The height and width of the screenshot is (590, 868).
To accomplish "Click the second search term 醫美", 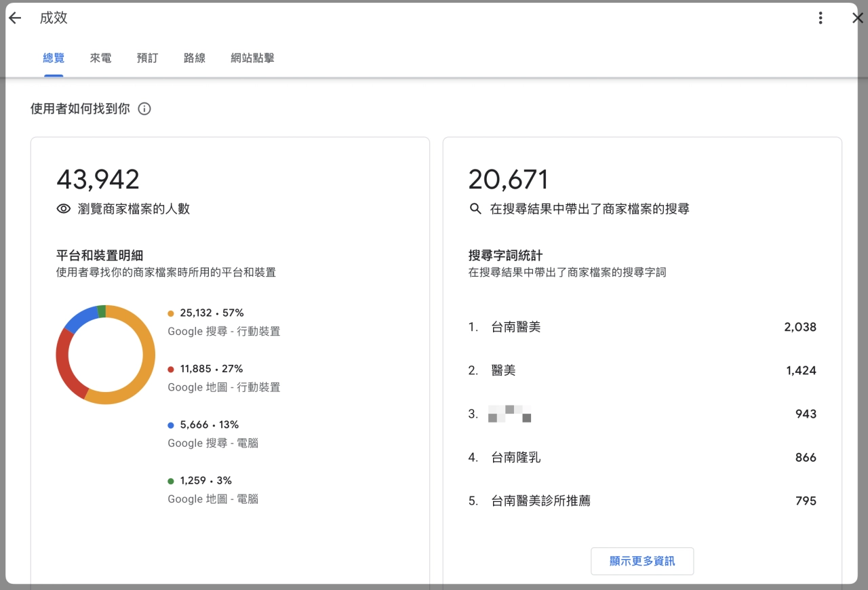I will 504,370.
